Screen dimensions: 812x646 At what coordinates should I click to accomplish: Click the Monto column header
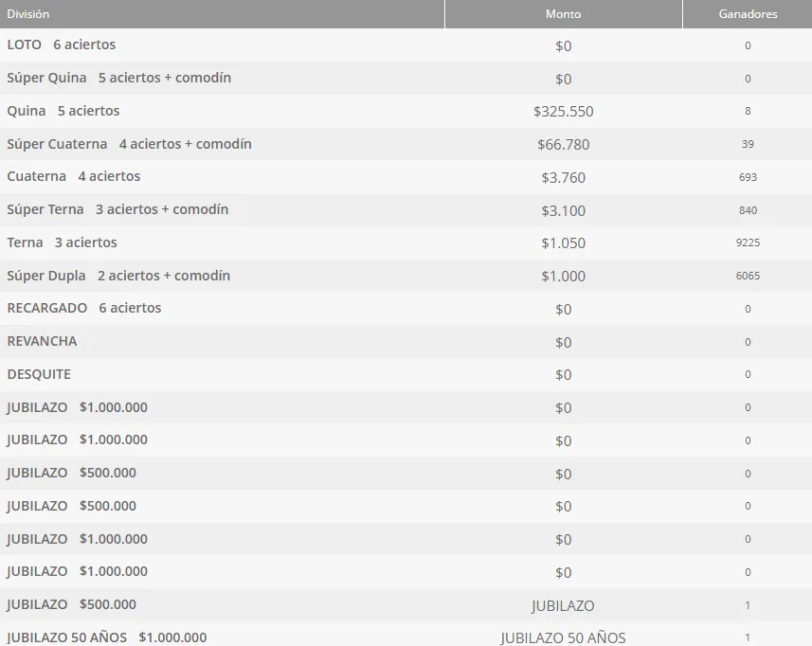[563, 14]
